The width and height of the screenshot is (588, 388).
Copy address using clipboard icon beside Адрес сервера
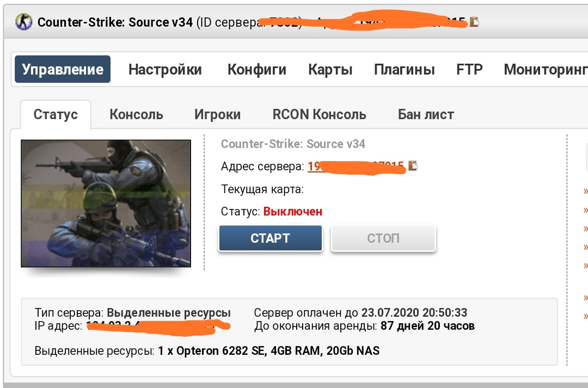click(x=413, y=165)
